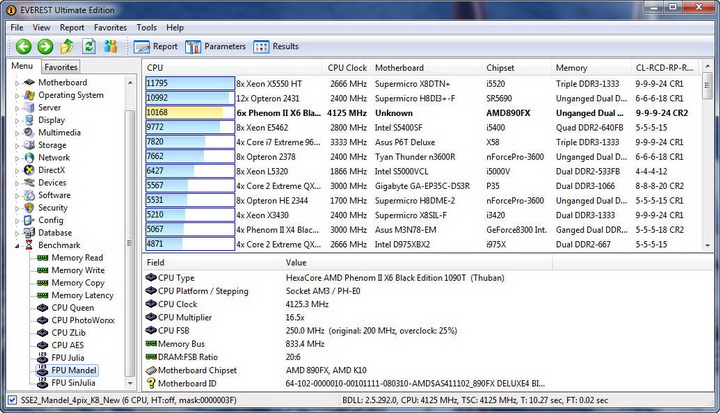Click the Database icon in tree
This screenshot has height=413, width=720.
coord(29,232)
